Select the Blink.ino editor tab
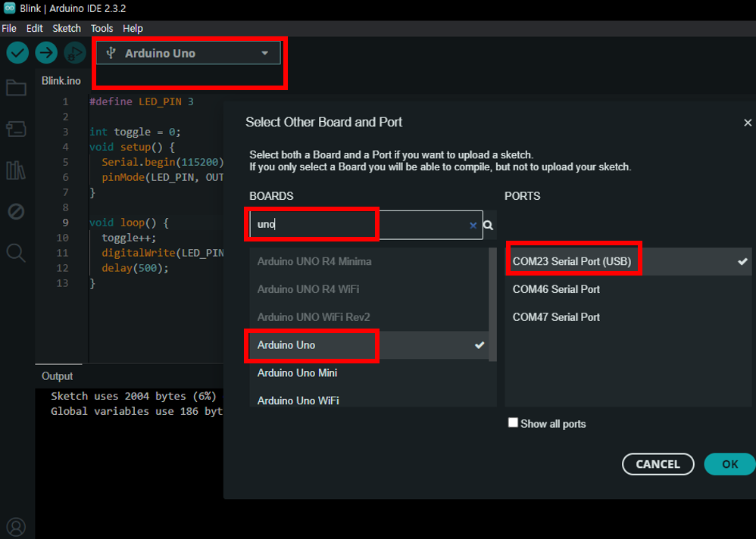This screenshot has height=539, width=756. pos(61,81)
